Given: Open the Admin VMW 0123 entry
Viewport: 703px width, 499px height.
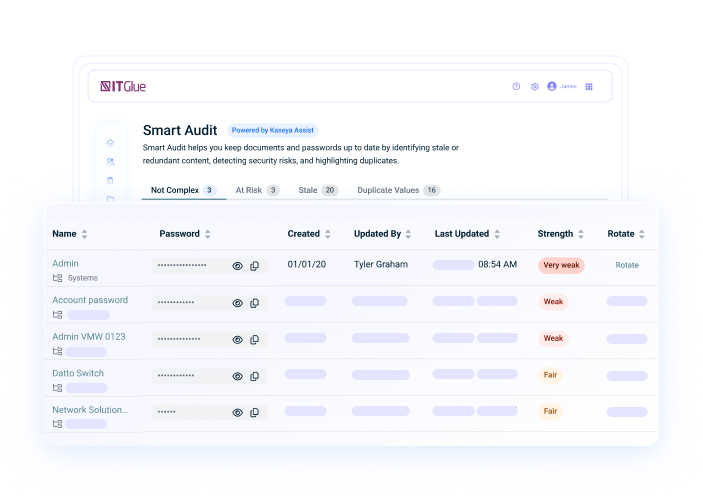Looking at the screenshot, I should [x=89, y=337].
